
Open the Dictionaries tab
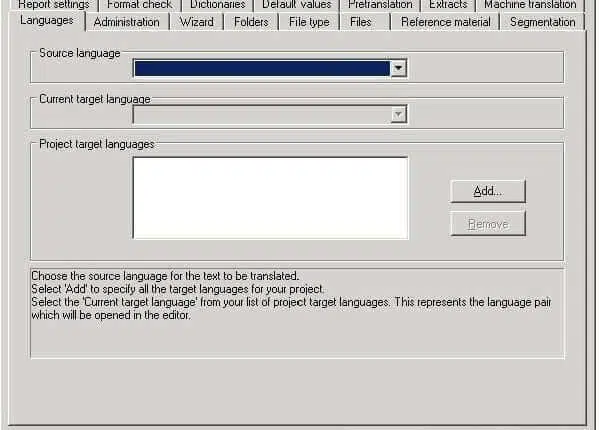pyautogui.click(x=217, y=5)
